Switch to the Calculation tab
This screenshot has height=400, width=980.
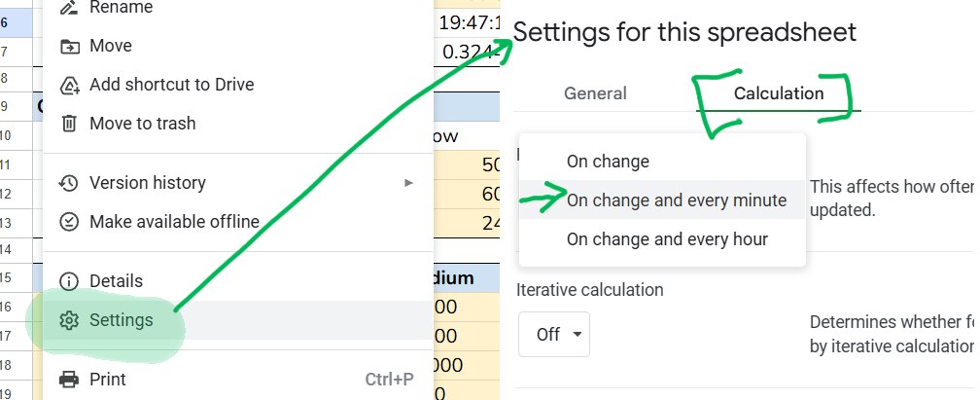click(778, 93)
